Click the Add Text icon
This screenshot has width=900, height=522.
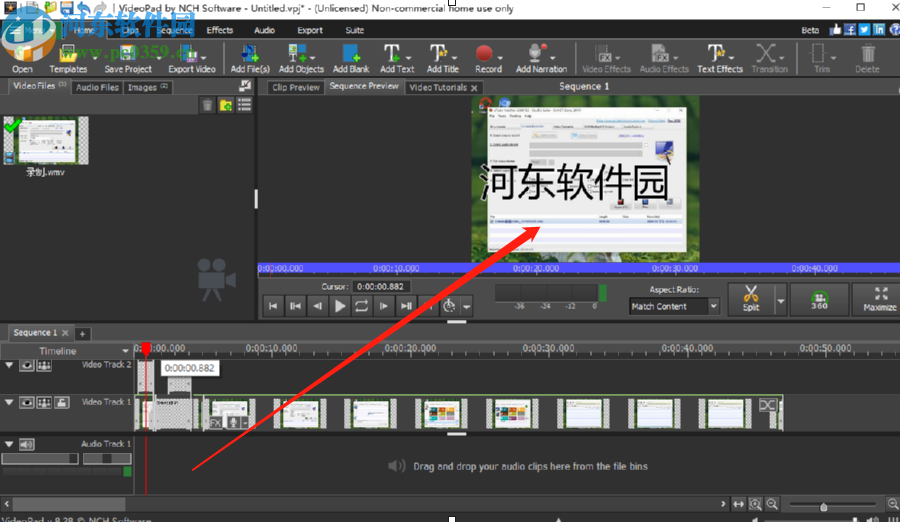click(x=392, y=54)
